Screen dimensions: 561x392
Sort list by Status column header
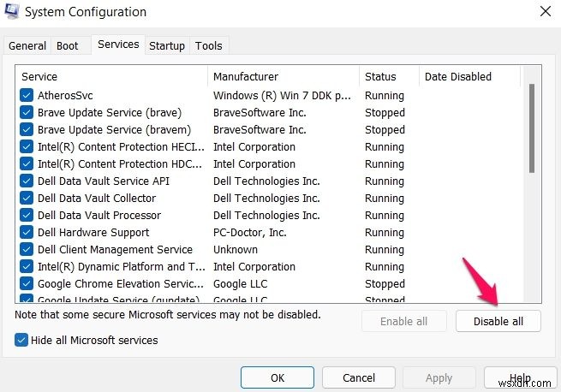pos(387,77)
